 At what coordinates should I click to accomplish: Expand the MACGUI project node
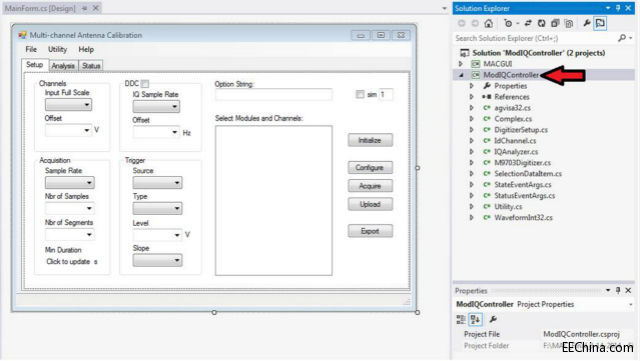(x=461, y=64)
